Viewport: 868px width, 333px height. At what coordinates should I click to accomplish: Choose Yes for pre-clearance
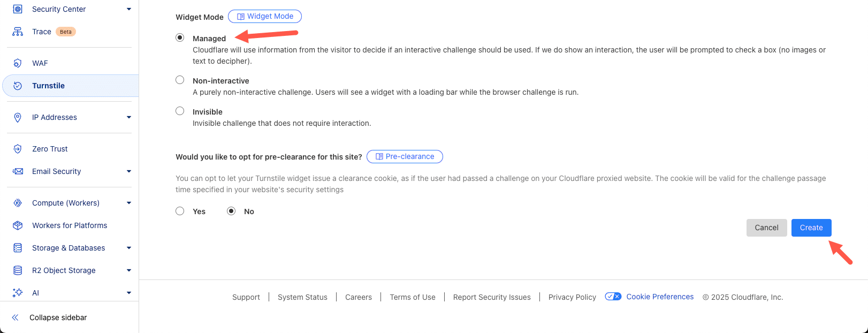[x=180, y=210]
